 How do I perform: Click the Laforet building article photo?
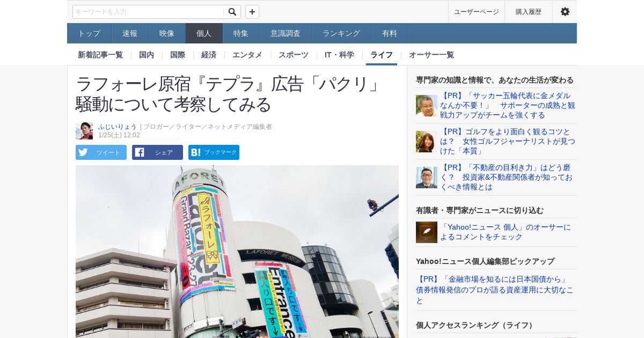coord(237,252)
